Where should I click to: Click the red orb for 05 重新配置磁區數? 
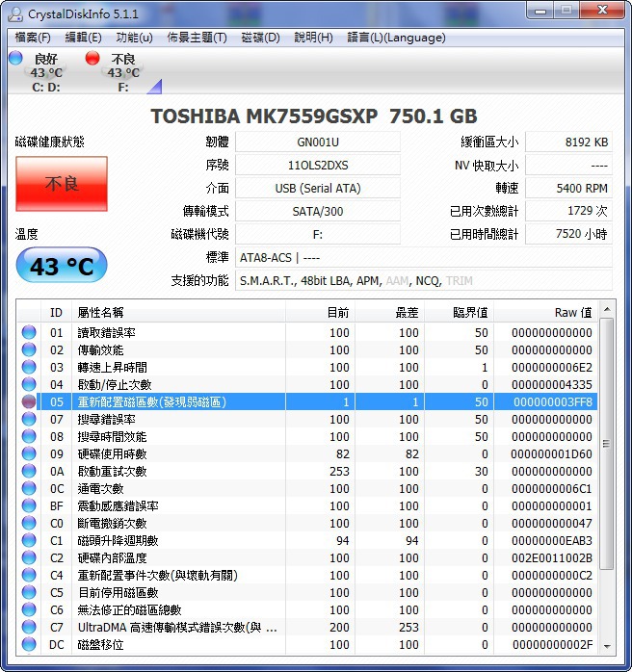point(29,401)
